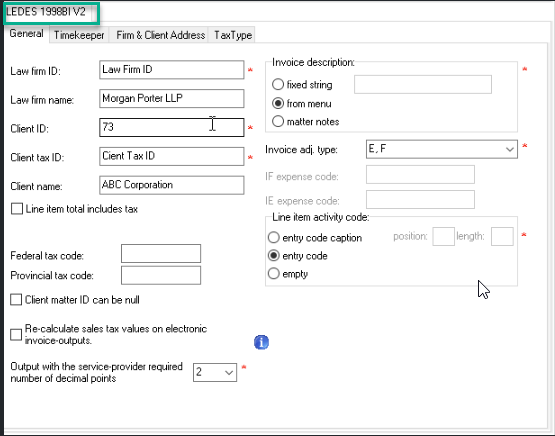The width and height of the screenshot is (555, 436).
Task: Click the Invoice description group label
Action: 313,62
